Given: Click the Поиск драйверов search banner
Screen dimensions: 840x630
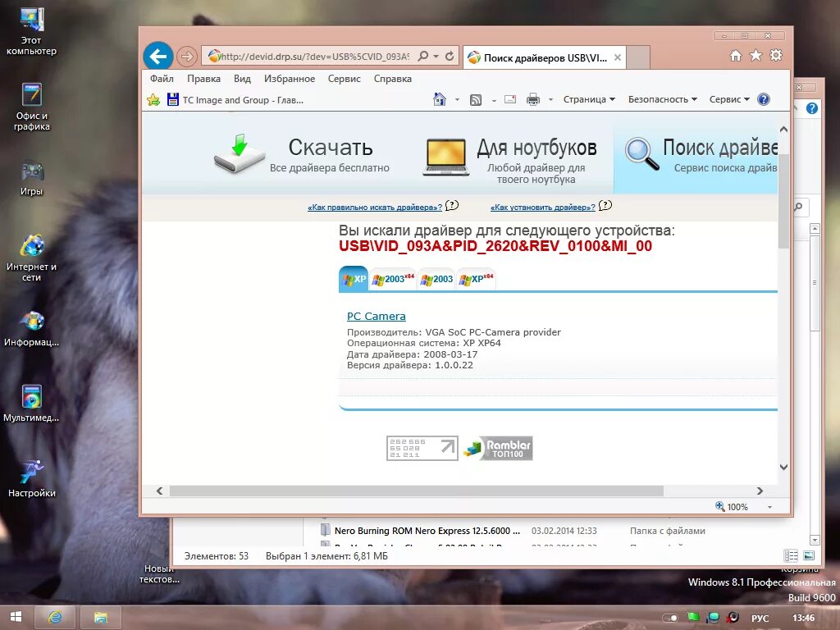Looking at the screenshot, I should [696, 155].
